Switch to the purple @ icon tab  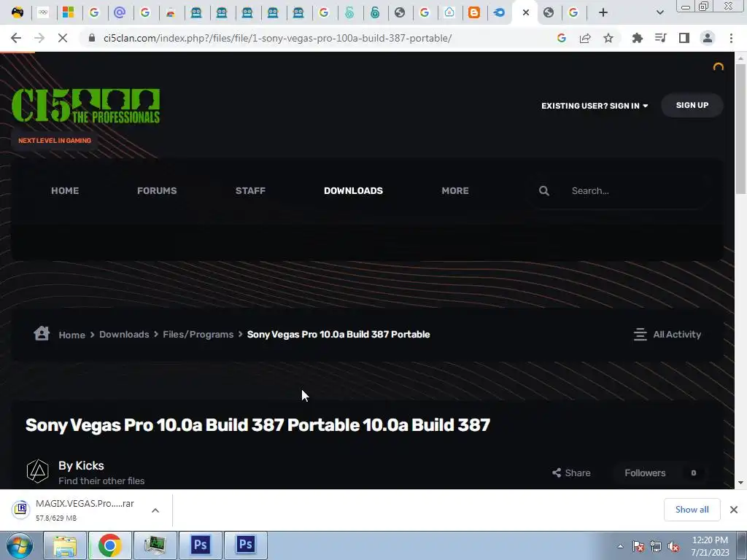tap(120, 12)
